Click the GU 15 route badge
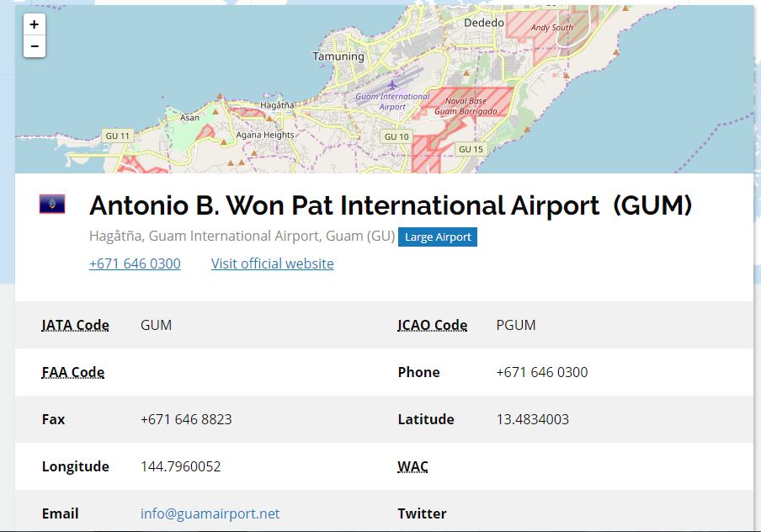This screenshot has height=532, width=761. click(471, 149)
